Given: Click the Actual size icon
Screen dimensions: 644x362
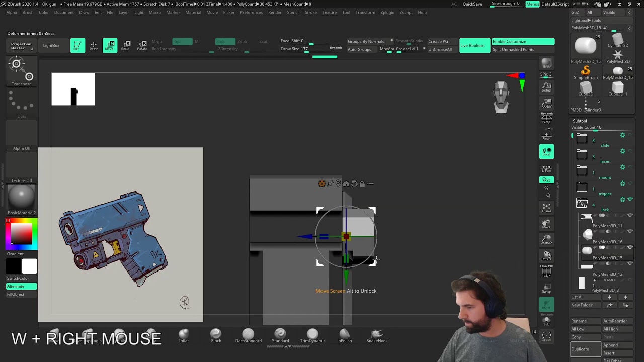Looking at the screenshot, I should pos(546,87).
